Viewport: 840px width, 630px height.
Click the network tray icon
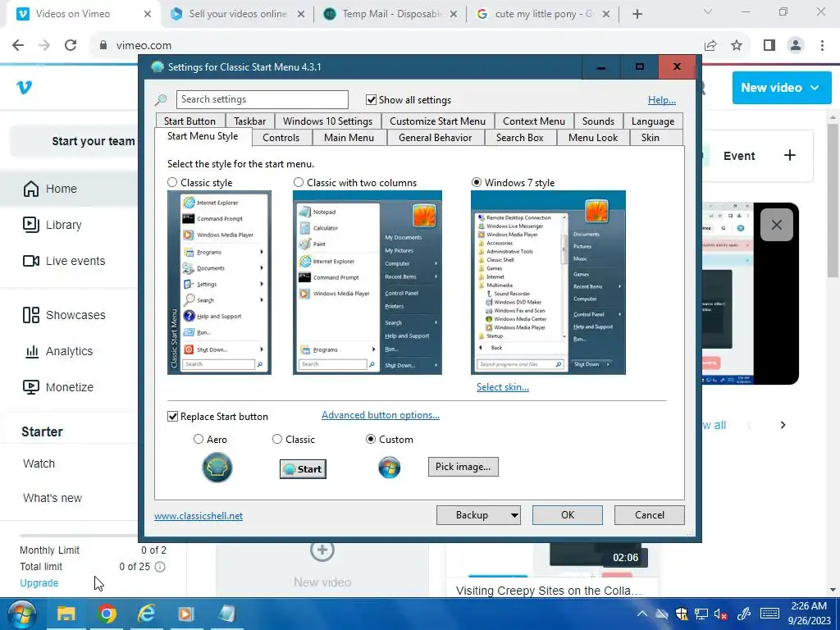[x=701, y=614]
